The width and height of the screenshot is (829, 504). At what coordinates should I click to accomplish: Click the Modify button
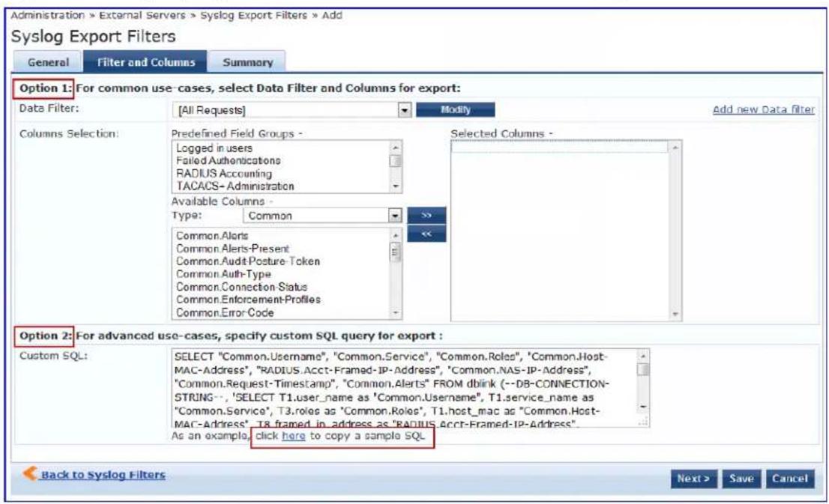[455, 109]
